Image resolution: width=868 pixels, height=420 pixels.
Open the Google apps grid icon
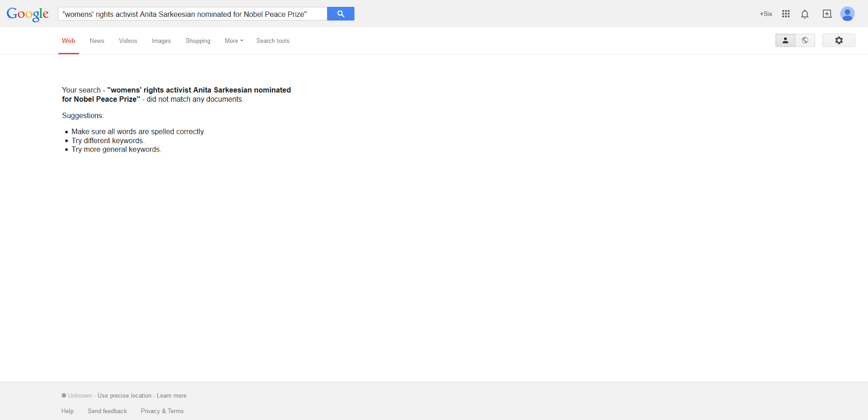coord(786,14)
